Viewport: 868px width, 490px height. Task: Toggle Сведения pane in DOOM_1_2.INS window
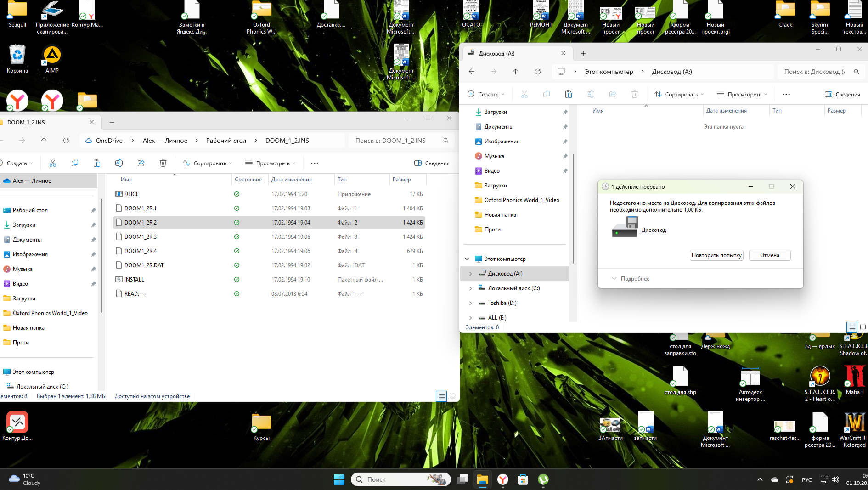(432, 163)
